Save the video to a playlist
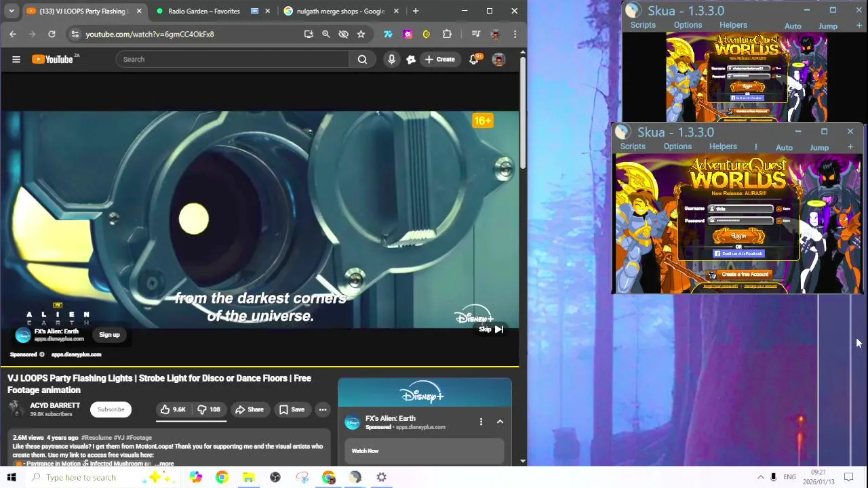This screenshot has height=488, width=868. pyautogui.click(x=292, y=409)
